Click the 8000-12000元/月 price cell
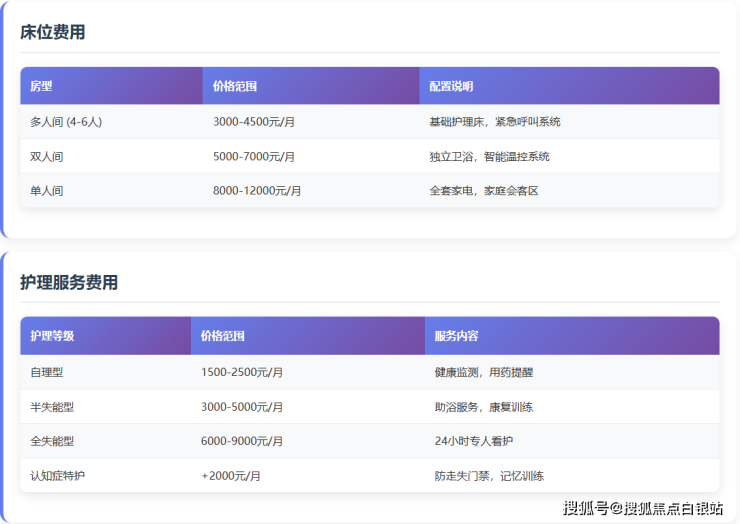 (257, 191)
